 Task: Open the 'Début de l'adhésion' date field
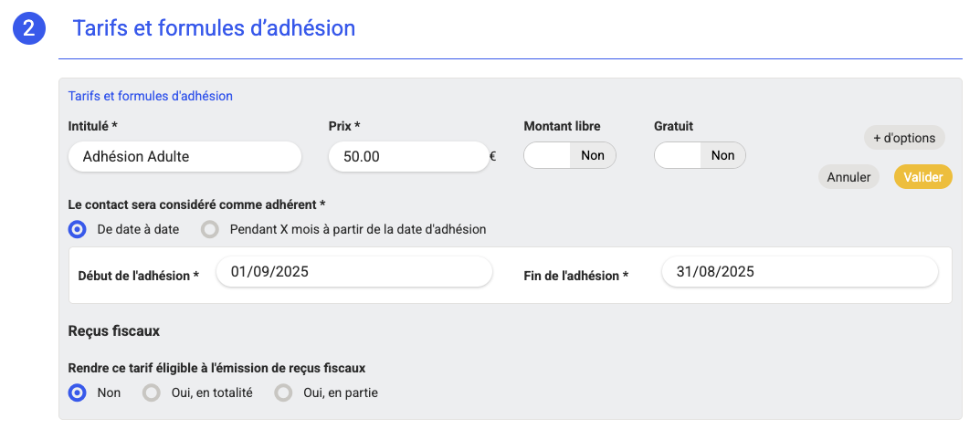click(354, 272)
